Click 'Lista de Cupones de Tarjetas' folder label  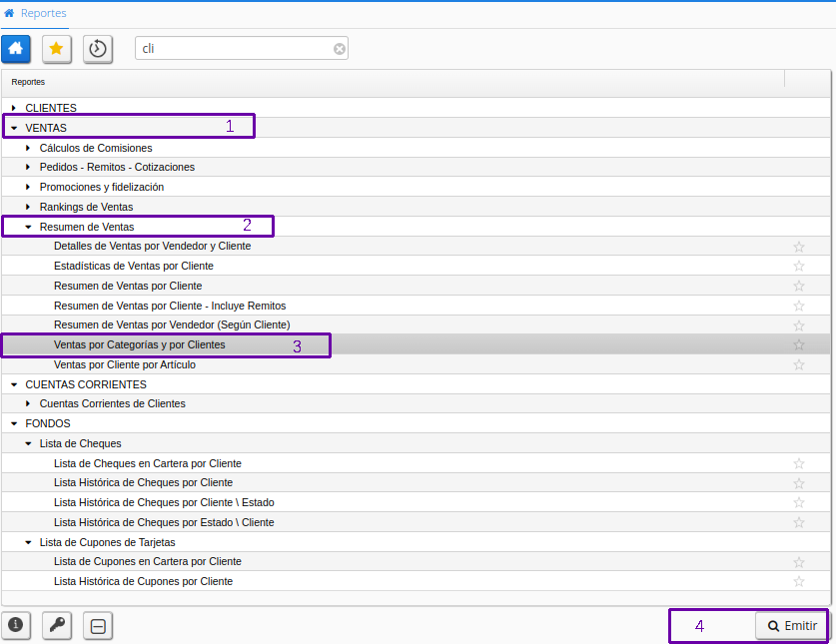point(108,542)
